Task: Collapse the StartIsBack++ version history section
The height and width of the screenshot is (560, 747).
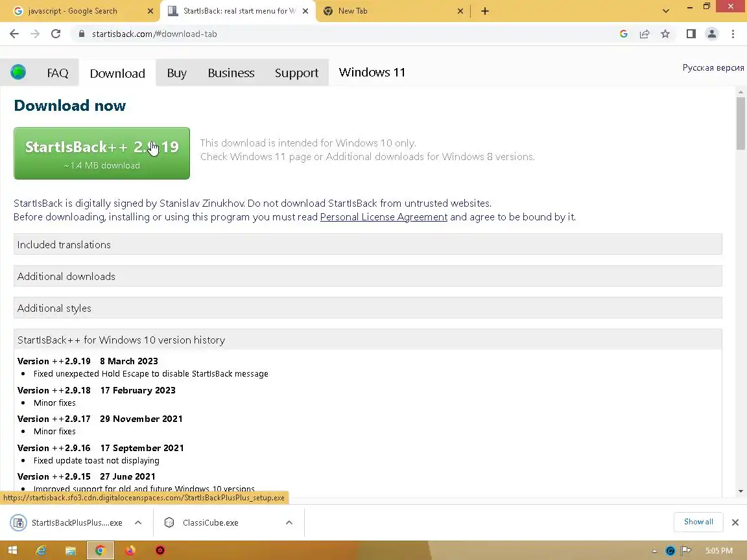Action: pyautogui.click(x=368, y=340)
